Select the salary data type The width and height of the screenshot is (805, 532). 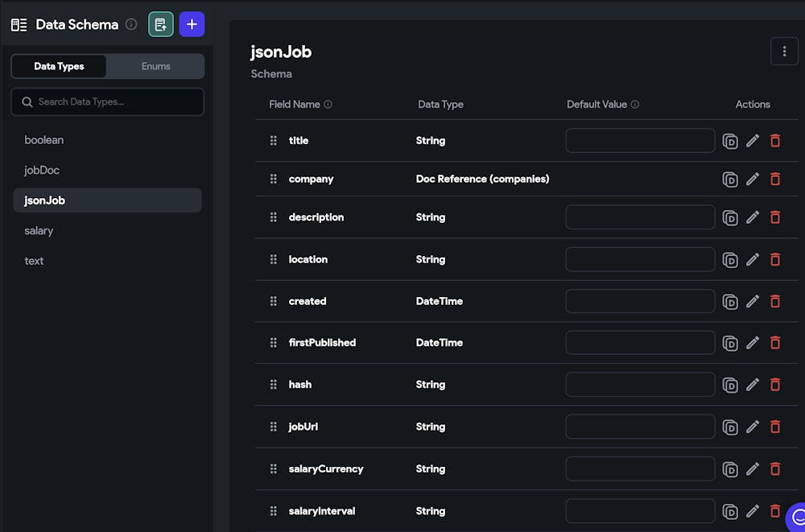39,230
